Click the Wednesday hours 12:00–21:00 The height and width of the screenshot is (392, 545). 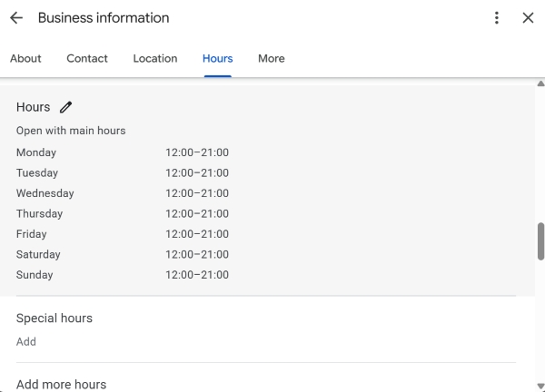point(197,193)
